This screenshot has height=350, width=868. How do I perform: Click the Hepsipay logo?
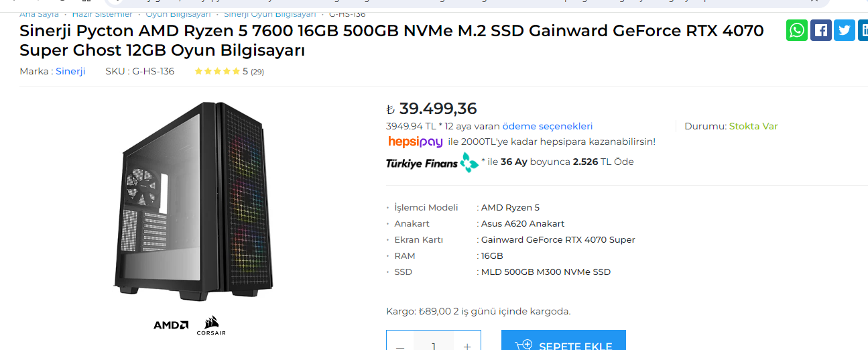(416, 141)
